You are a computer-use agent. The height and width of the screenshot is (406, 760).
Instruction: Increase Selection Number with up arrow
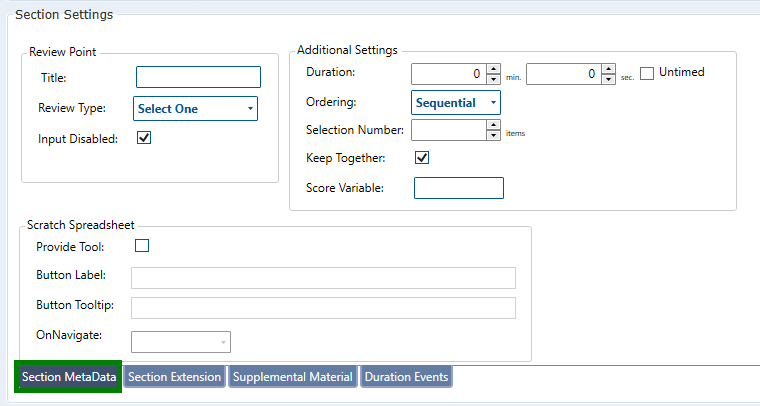493,125
